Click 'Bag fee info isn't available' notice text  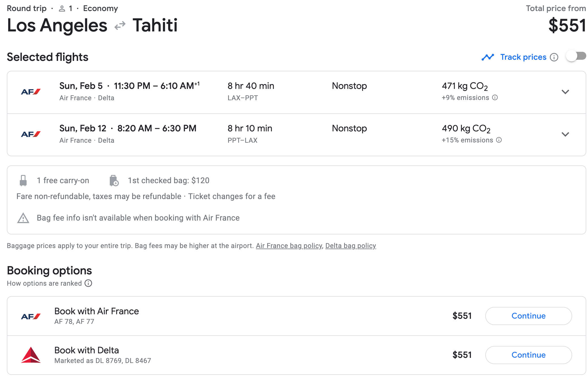coord(138,218)
